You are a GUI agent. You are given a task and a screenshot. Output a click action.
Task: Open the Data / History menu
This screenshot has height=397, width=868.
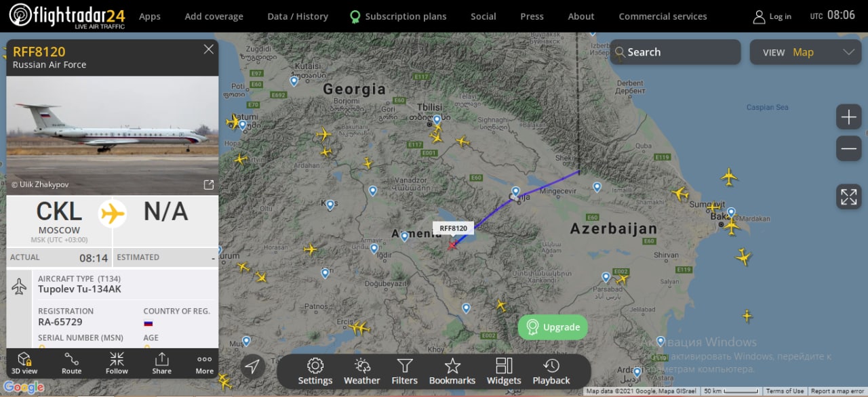coord(298,16)
